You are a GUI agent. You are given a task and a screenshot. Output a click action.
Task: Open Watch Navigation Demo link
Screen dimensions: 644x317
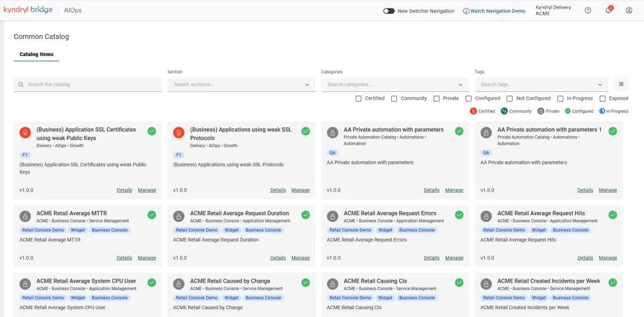point(497,11)
